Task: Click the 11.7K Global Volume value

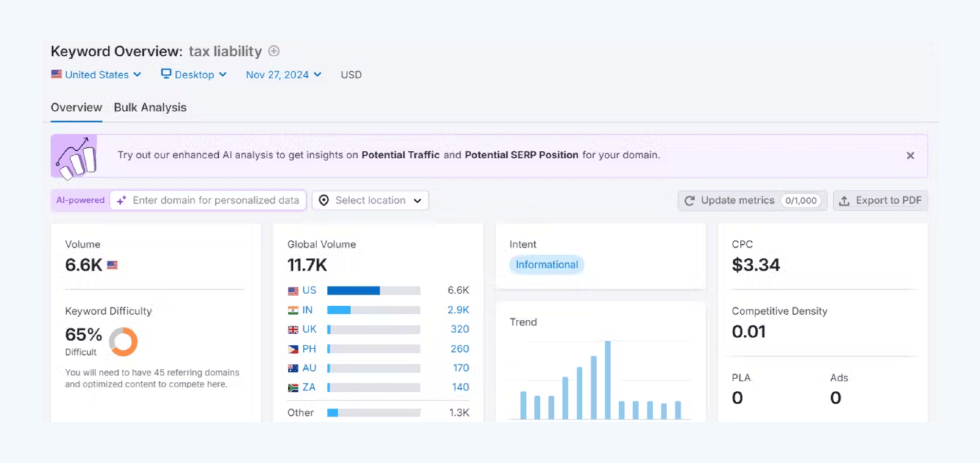Action: coord(307,265)
